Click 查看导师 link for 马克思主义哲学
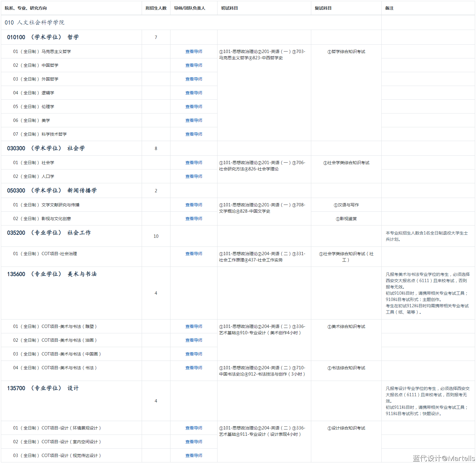This screenshot has height=463, width=476. coord(194,52)
